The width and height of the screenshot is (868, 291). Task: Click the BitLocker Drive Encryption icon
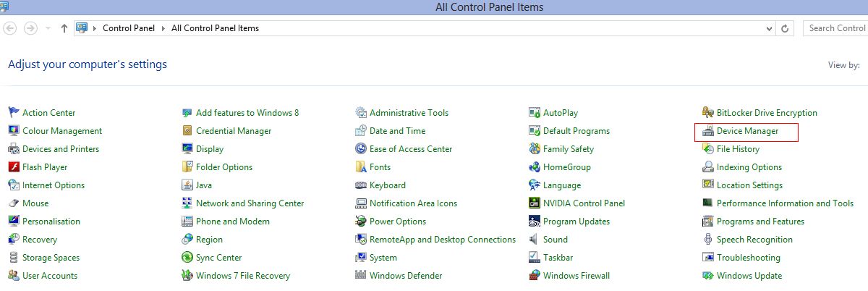708,113
